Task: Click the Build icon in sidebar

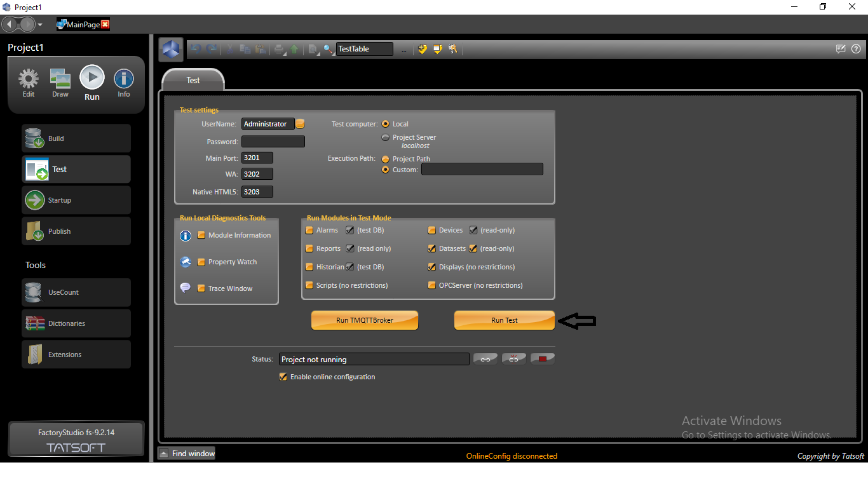Action: [34, 138]
